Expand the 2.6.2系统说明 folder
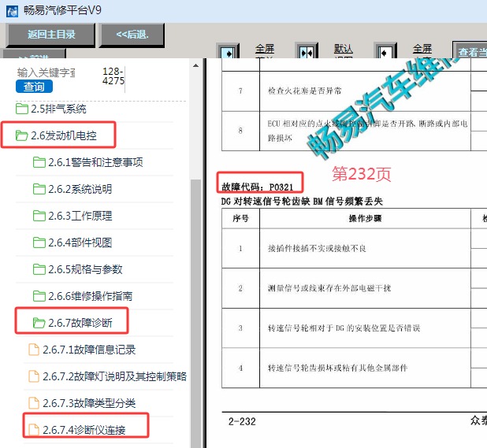Screen dimensions: 487x448 pyautogui.click(x=72, y=189)
